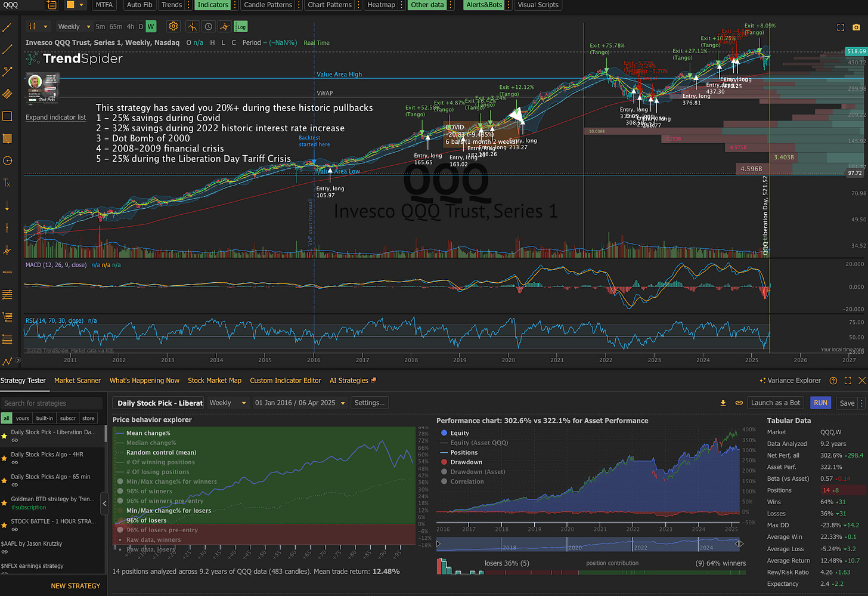Select the down arrow marker tool

coord(7,205)
